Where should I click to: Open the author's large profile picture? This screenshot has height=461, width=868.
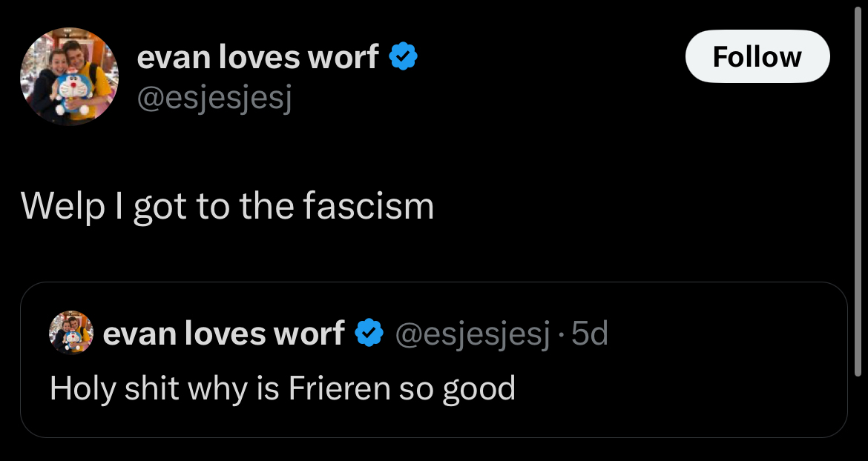(x=69, y=76)
